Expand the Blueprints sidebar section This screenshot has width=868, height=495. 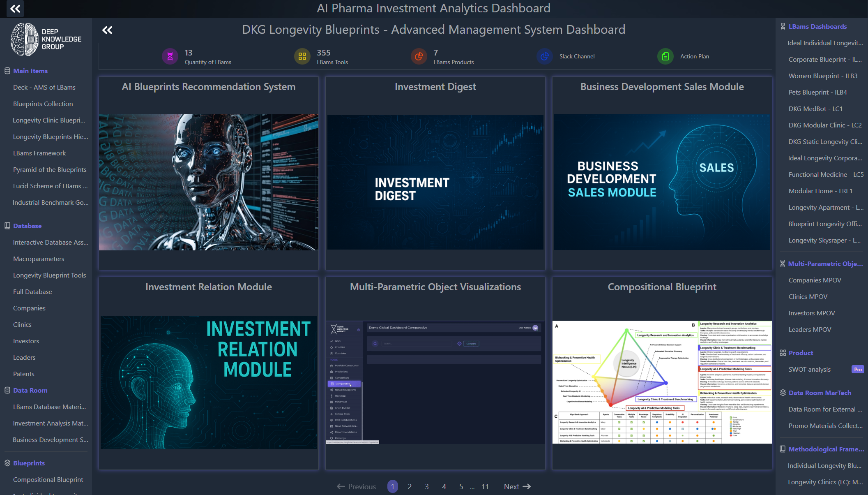coord(29,463)
